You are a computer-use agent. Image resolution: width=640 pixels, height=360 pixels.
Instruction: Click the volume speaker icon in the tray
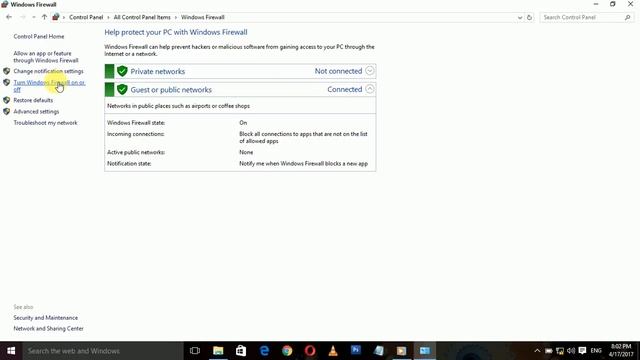[x=571, y=351]
